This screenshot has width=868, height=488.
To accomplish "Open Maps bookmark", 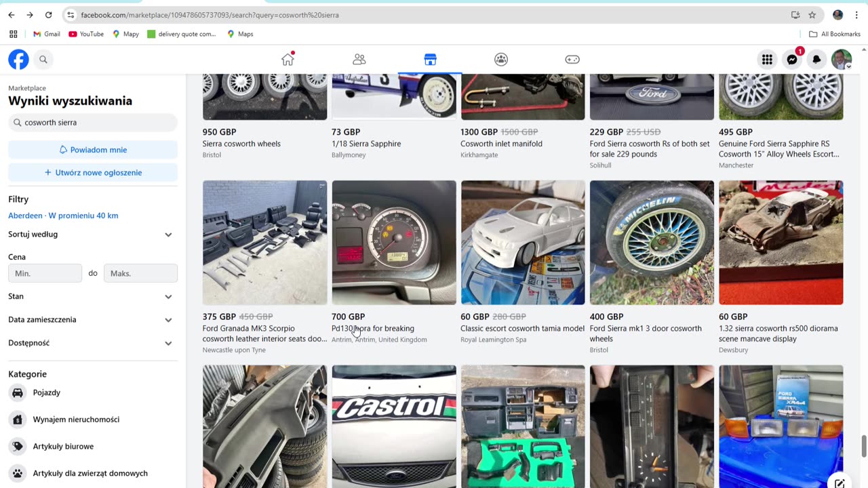I will [x=240, y=34].
